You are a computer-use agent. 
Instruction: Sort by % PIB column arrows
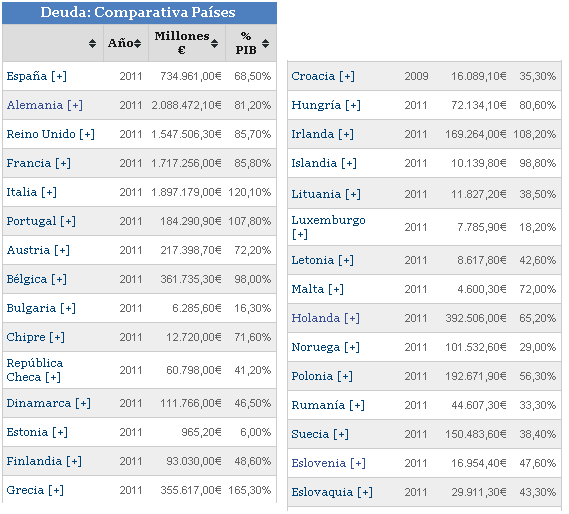266,44
